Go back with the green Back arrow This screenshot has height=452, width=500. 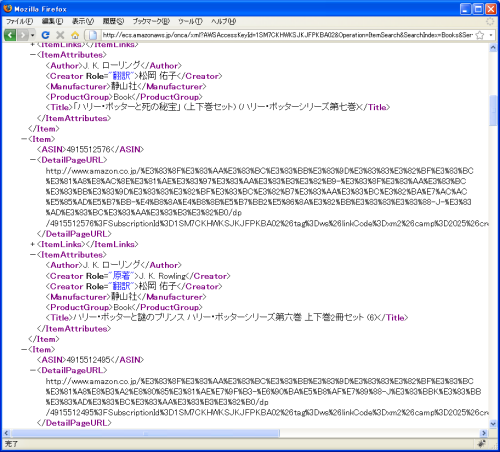pyautogui.click(x=10, y=35)
